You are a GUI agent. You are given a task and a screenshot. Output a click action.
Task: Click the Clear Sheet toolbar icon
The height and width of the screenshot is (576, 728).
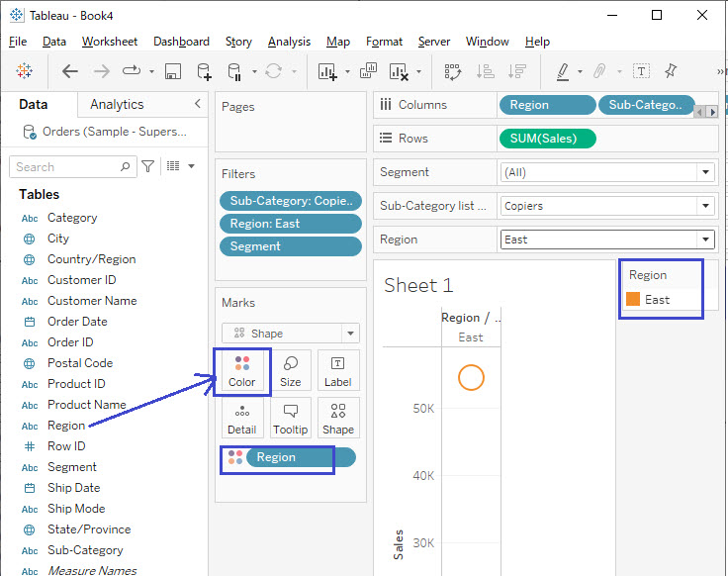click(398, 71)
